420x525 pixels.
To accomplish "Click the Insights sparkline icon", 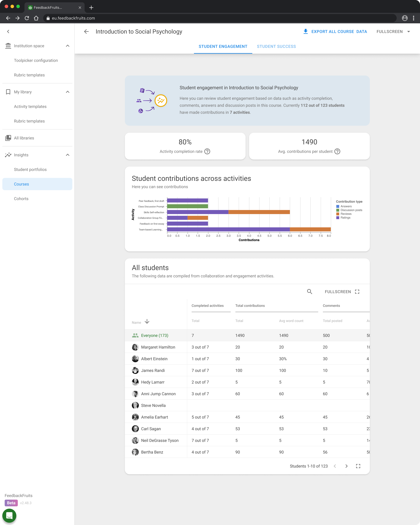I will pos(8,155).
